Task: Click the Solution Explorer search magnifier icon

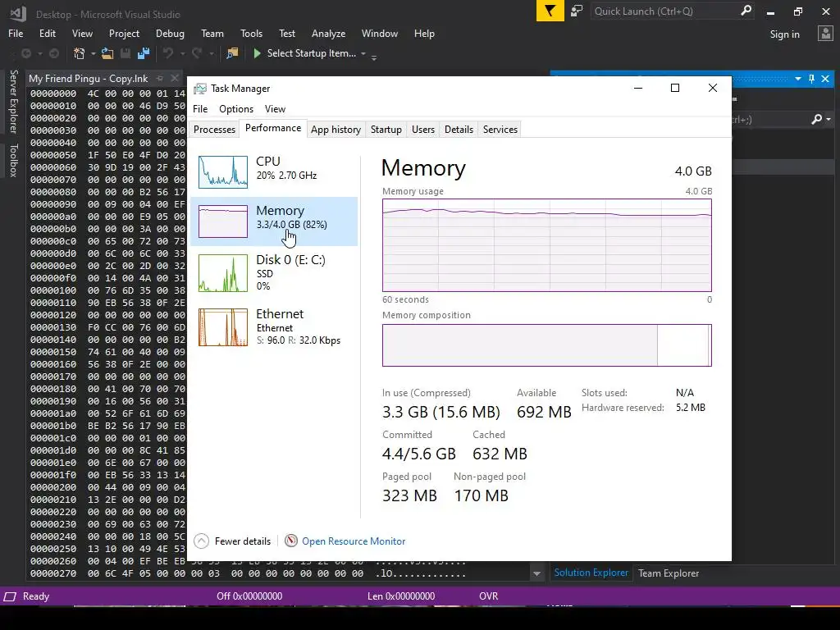Action: coord(817,119)
